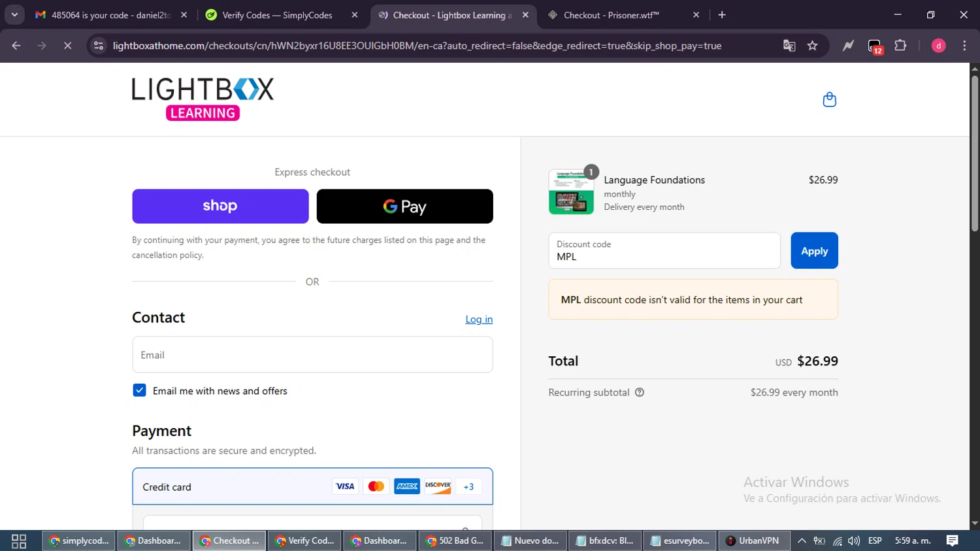Viewport: 980px width, 551px height.
Task: Open network settings in system tray
Action: (x=837, y=541)
